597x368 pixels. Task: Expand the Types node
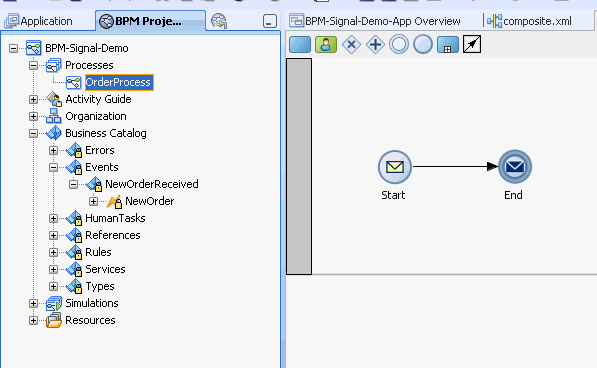click(53, 286)
